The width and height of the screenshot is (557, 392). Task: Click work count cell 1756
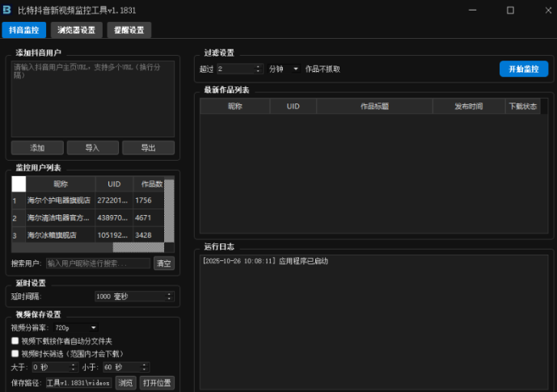pyautogui.click(x=149, y=200)
